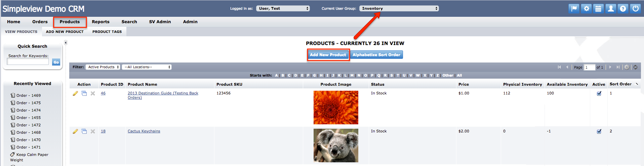This screenshot has height=166, width=644.
Task: Open 2013 Destination Guide product link
Action: [163, 95]
